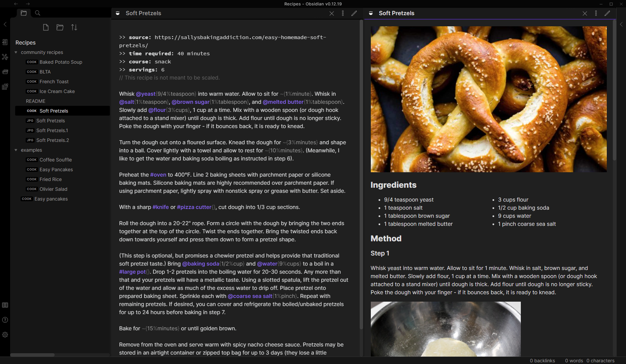The image size is (626, 364).
Task: Collapse the examples folder
Action: point(16,150)
